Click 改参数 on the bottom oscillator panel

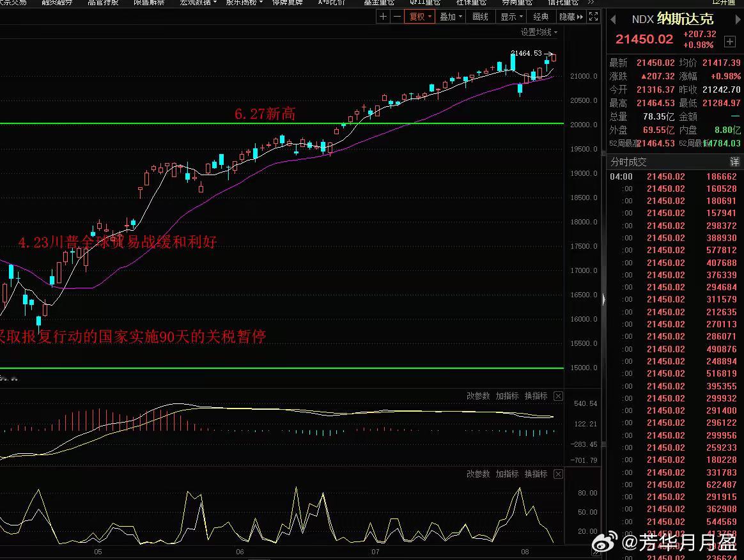478,474
